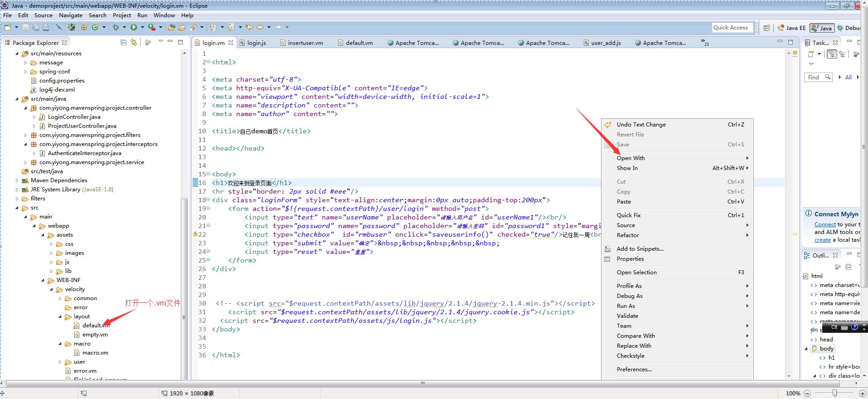Image resolution: width=868 pixels, height=399 pixels.
Task: Open the Navigate menu
Action: [71, 15]
